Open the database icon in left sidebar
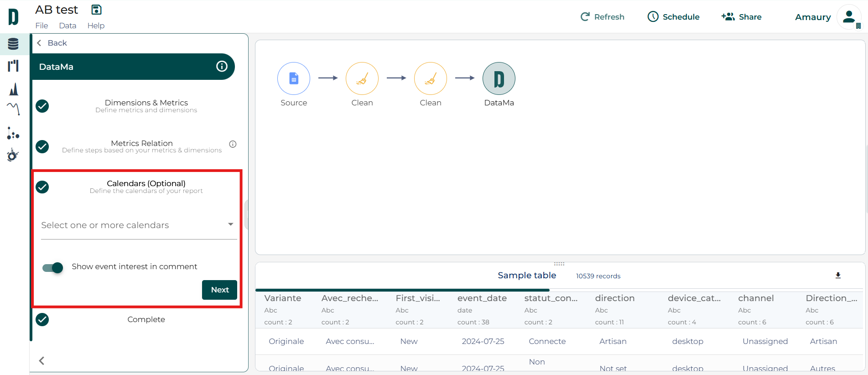The height and width of the screenshot is (375, 868). (13, 44)
